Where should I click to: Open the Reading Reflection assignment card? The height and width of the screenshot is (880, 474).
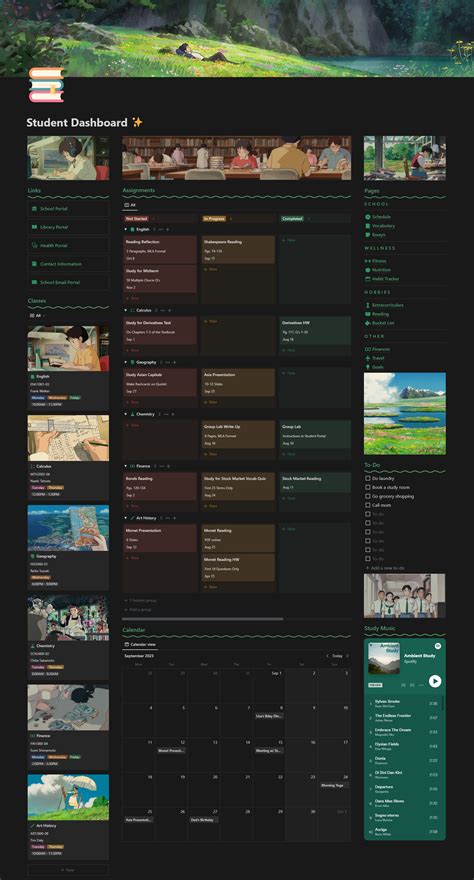pos(160,249)
